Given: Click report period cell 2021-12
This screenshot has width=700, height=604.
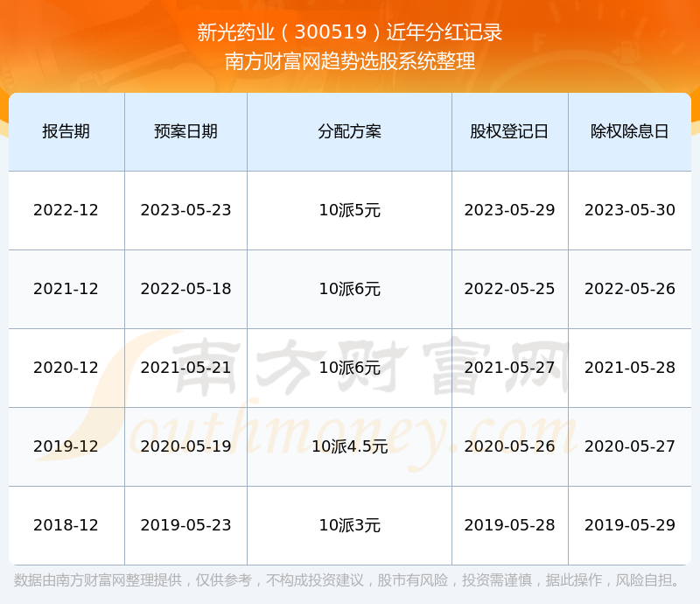Looking at the screenshot, I should click(x=66, y=289).
